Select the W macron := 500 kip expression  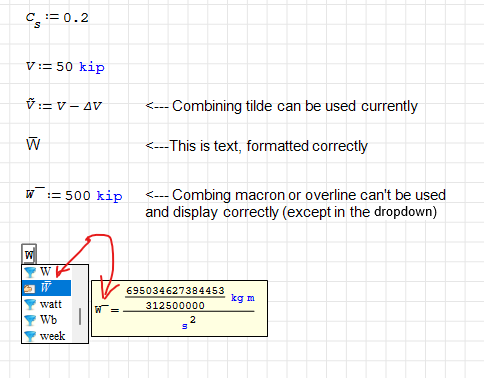pyautogui.click(x=74, y=195)
